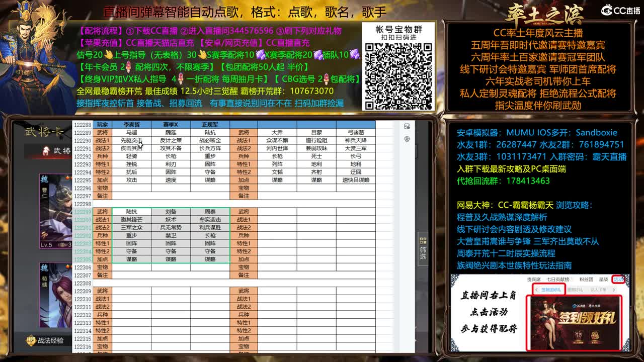The width and height of the screenshot is (644, 362).
Task: Open the 星战 tab
Action: tap(603, 280)
